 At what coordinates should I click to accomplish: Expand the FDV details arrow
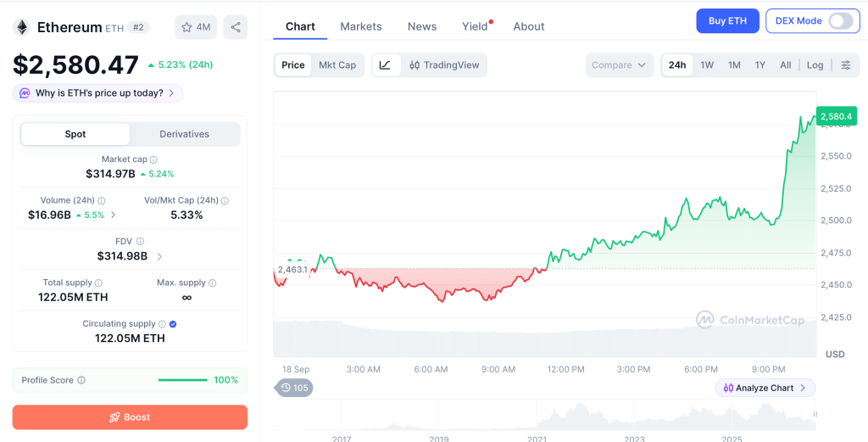(x=159, y=256)
